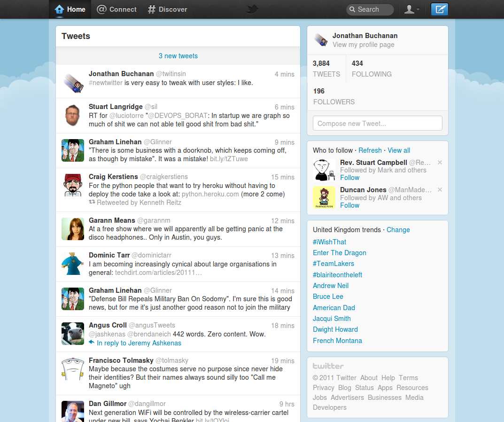The image size is (504, 422).
Task: Click the profile avatar beside View my profile page
Action: (321, 40)
